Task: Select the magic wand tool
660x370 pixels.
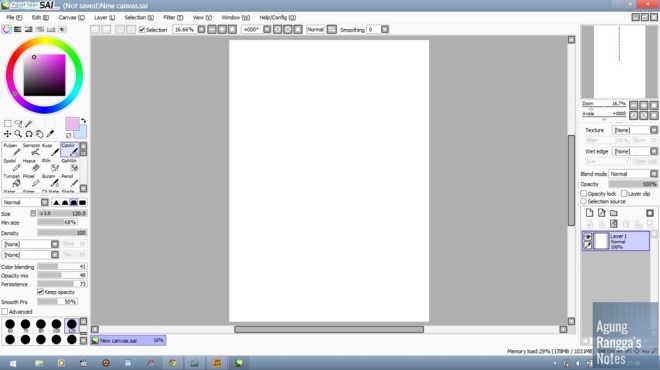Action: click(x=29, y=123)
